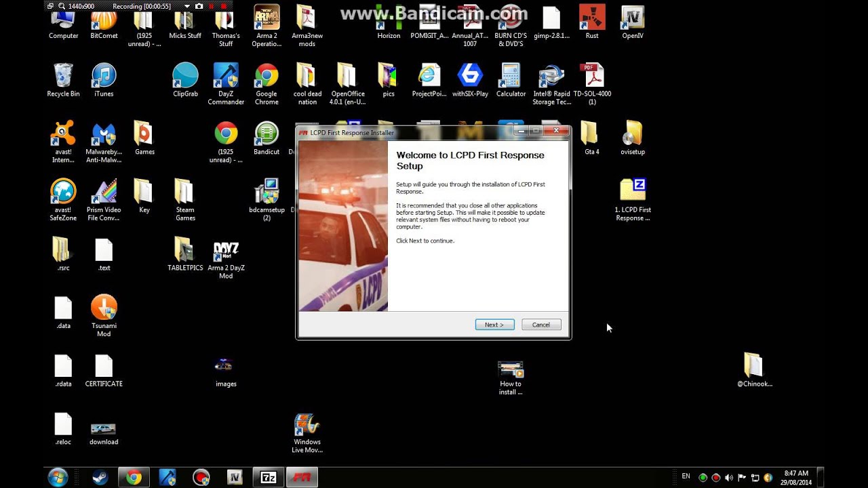The image size is (868, 488).
Task: Open the Gta 4 folder
Action: point(592,138)
